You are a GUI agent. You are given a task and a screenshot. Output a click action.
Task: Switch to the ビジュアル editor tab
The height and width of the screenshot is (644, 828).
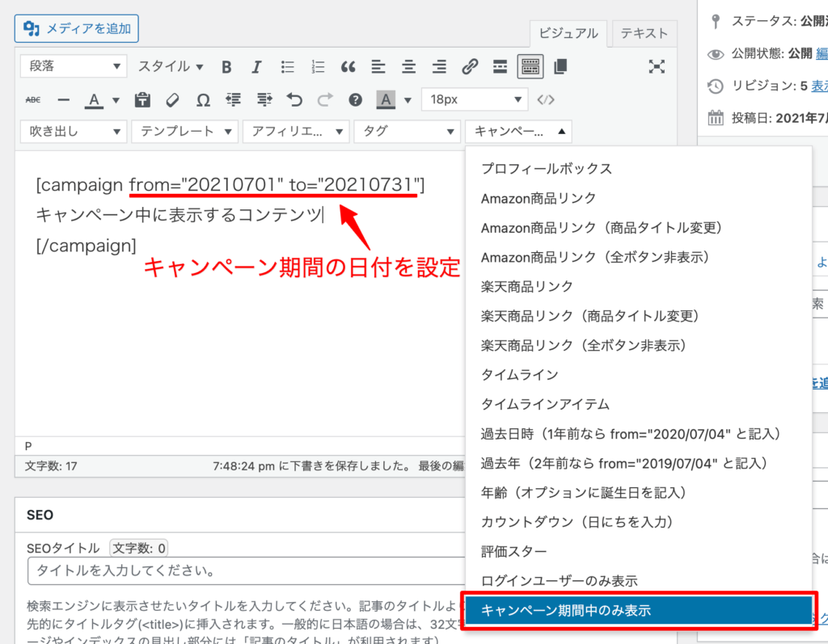[x=568, y=34]
